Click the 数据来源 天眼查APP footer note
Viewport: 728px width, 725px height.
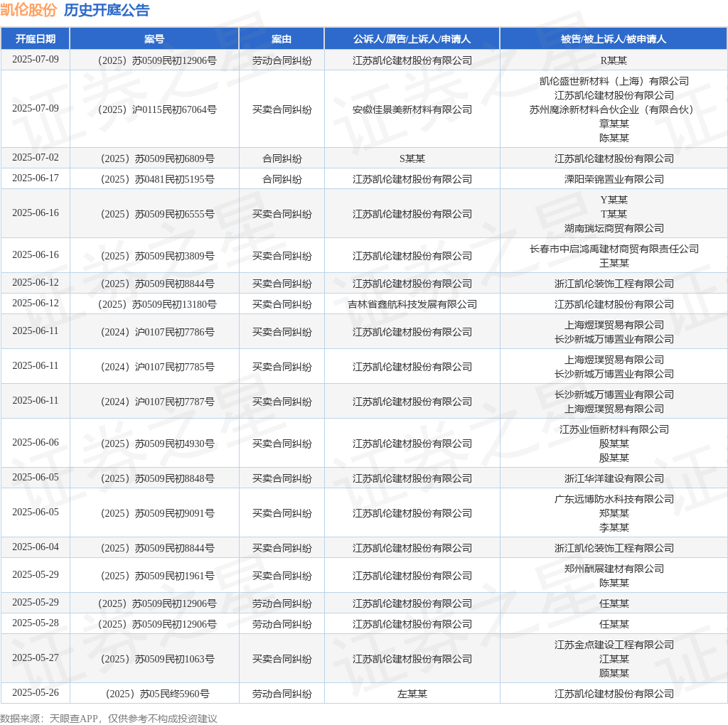point(108,719)
